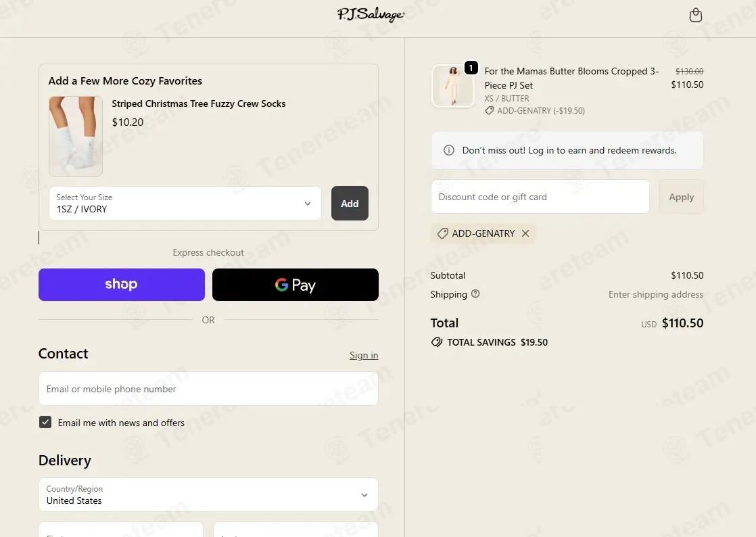This screenshot has width=756, height=537.
Task: Click the info icon in rewards notice
Action: (x=449, y=150)
